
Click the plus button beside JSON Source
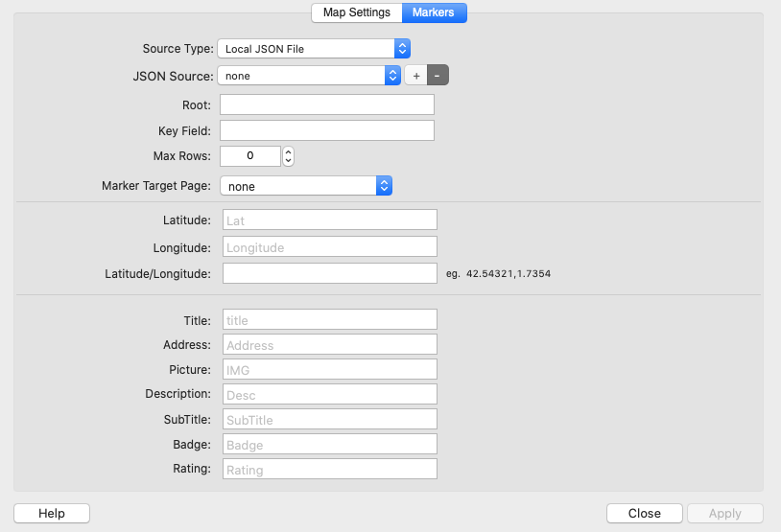pyautogui.click(x=415, y=76)
